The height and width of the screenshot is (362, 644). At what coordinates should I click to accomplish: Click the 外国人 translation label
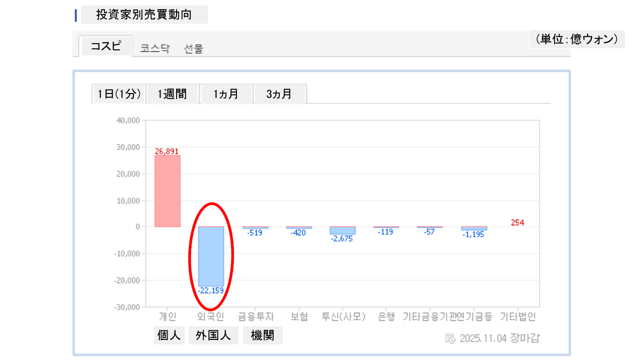(x=213, y=336)
